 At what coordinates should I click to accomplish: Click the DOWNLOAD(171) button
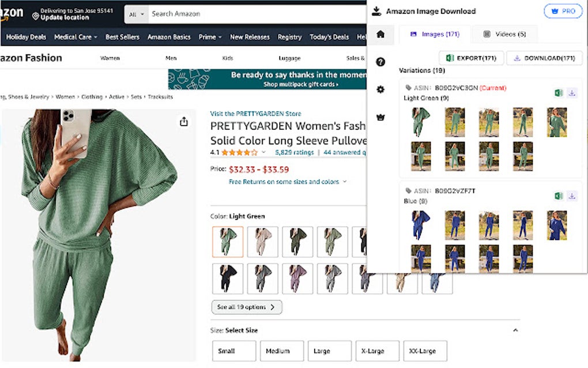coord(544,58)
